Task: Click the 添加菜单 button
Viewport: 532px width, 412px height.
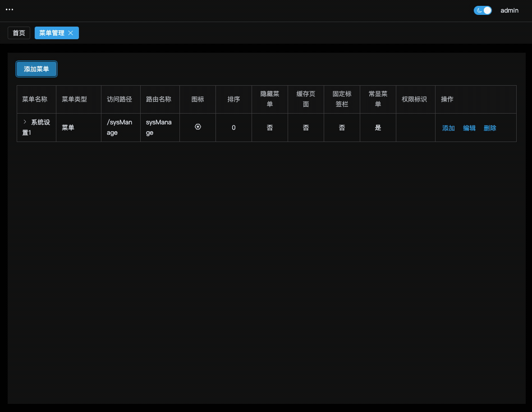Action: [36, 69]
